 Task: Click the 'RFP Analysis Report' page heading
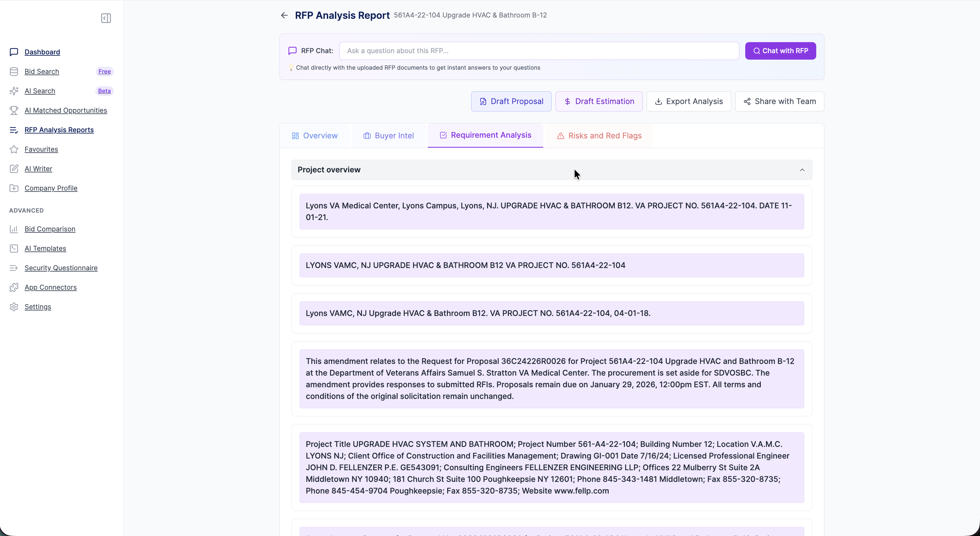pos(342,15)
